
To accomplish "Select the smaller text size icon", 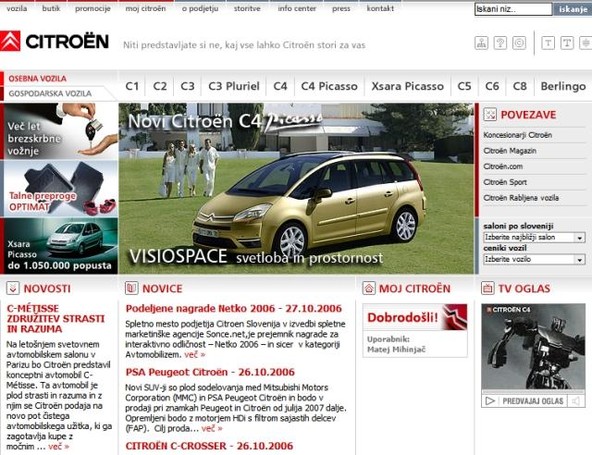I will click(x=548, y=43).
